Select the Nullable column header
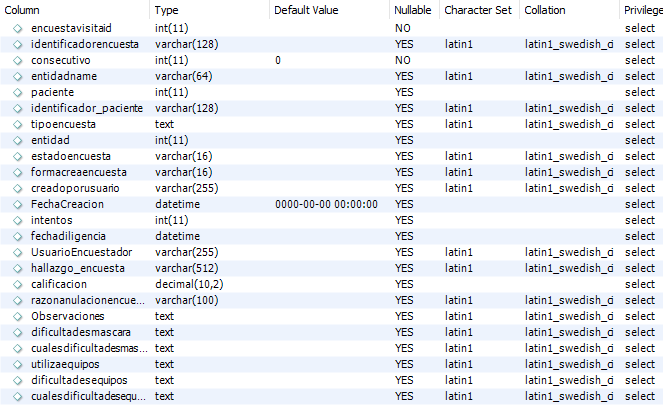Viewport: 663px width, 408px height. (414, 10)
